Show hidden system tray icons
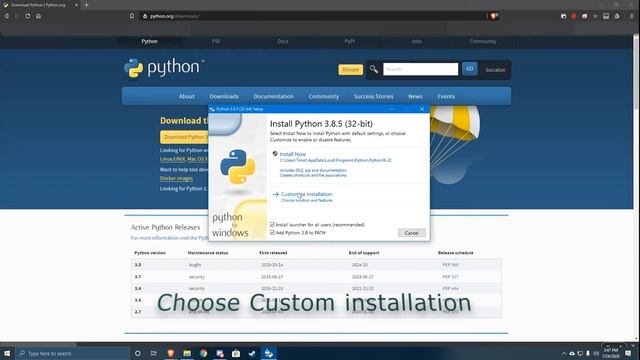640x360 pixels. [564, 353]
